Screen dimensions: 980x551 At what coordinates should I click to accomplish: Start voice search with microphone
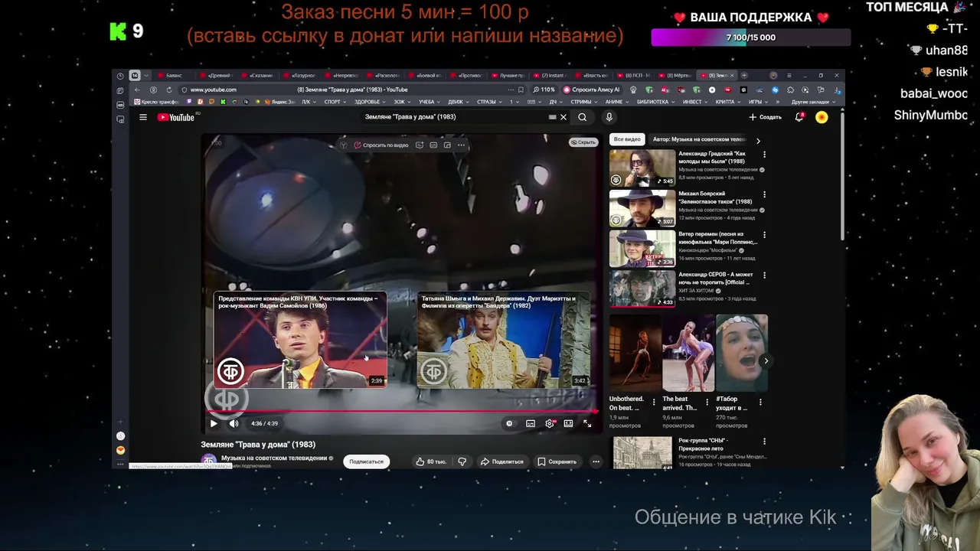[x=609, y=117]
